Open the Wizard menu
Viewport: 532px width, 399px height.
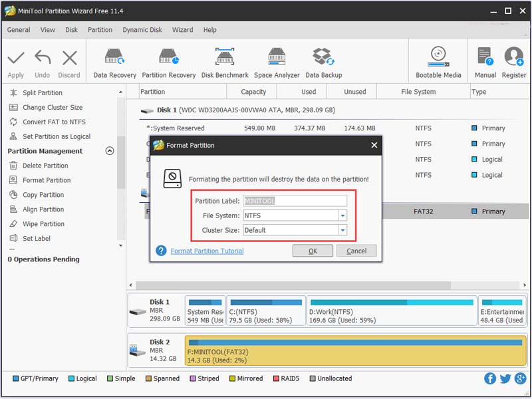point(182,30)
